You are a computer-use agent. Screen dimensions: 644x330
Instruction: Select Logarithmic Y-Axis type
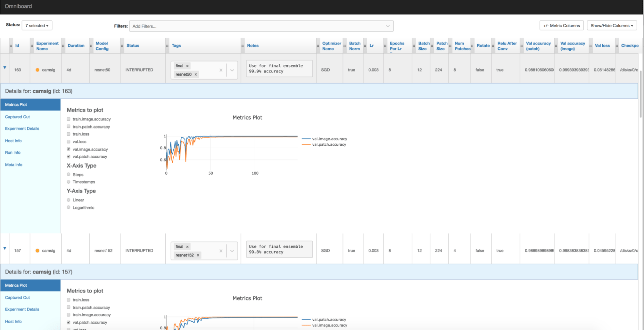pos(68,207)
